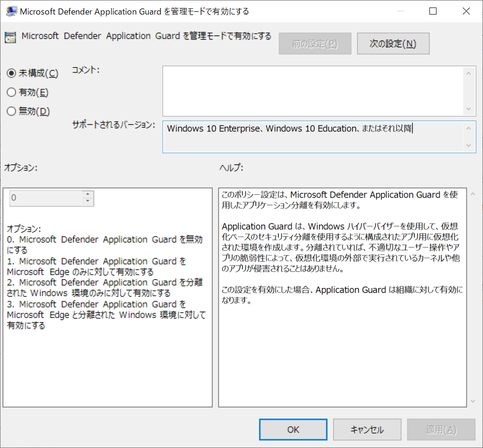
Task: Click the options numeric value field
Action: [46, 198]
